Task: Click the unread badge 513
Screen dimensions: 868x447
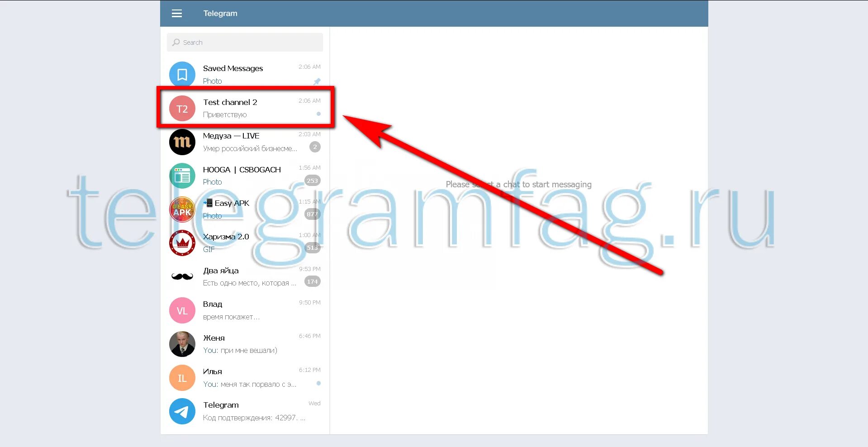Action: (313, 248)
